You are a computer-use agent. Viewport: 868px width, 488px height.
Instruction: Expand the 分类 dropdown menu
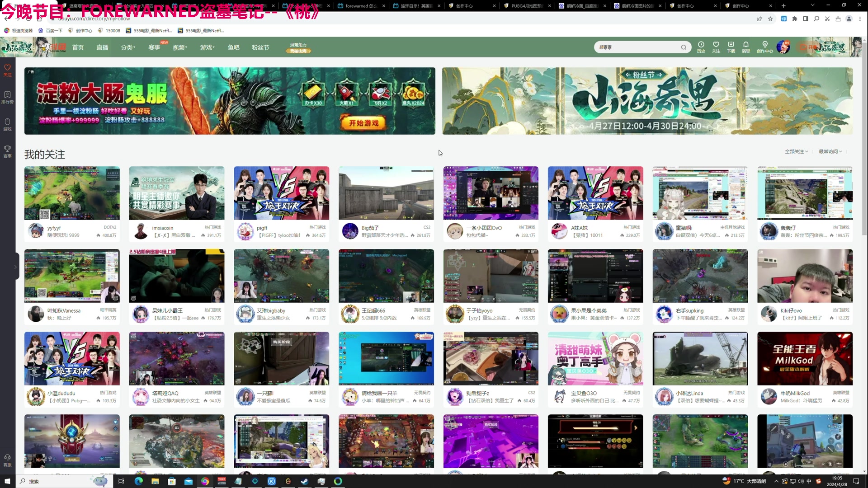point(128,47)
